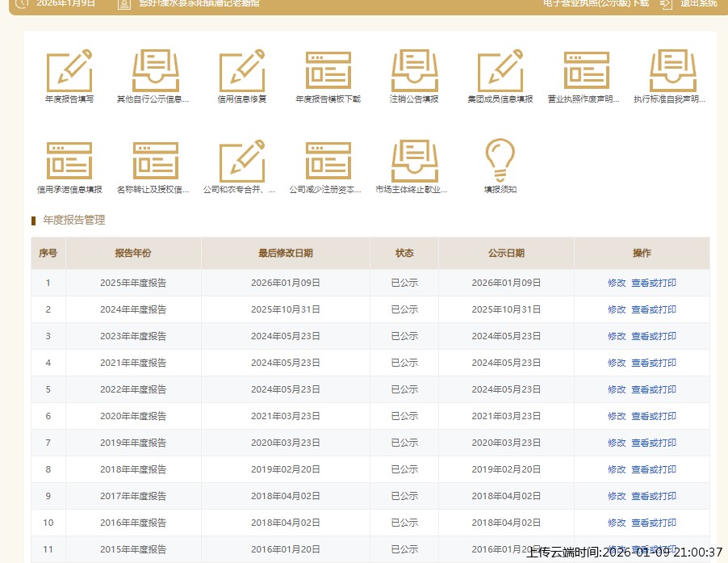
Task: Click 查看或打印 for the 2019年年度报告 row
Action: coord(654,443)
